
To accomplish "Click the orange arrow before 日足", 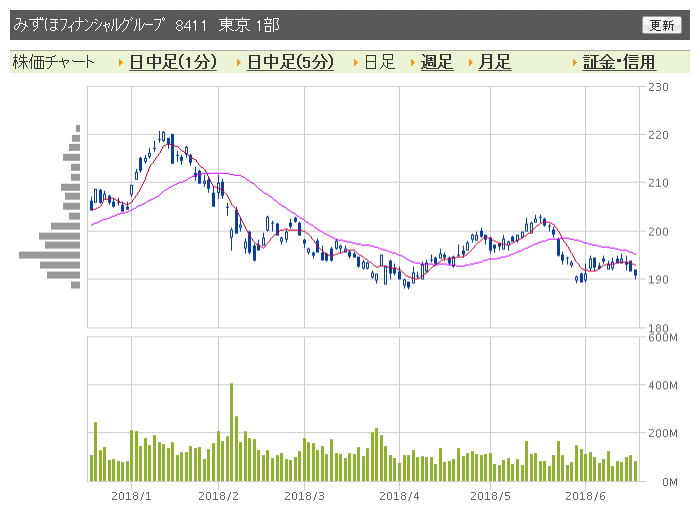I will (x=356, y=63).
